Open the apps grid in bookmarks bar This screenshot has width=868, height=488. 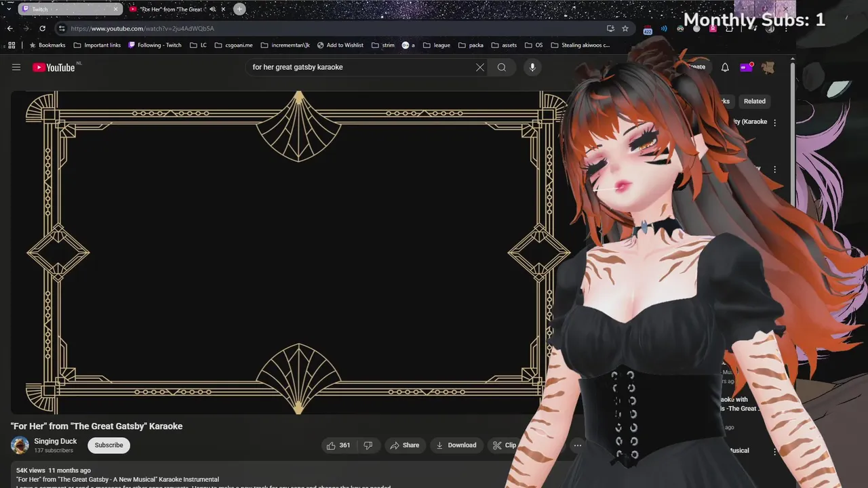pos(12,45)
